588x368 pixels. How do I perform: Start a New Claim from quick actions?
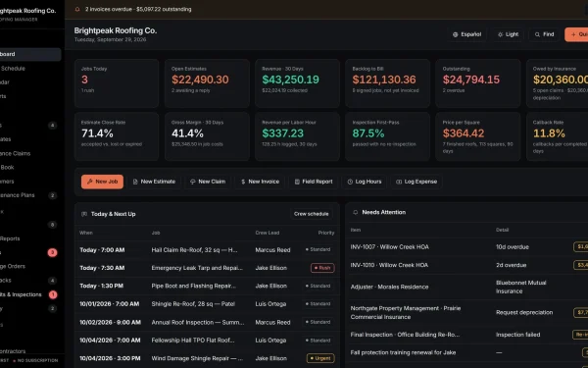(208, 182)
